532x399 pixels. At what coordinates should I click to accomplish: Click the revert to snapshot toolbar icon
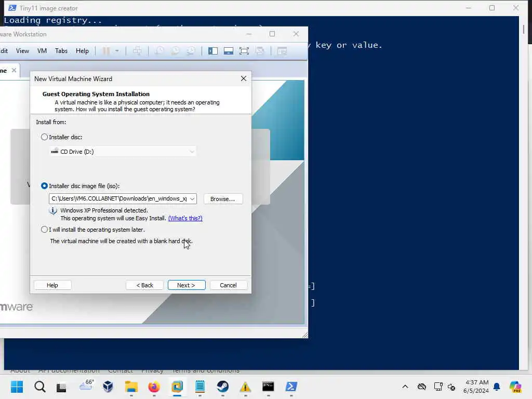point(175,51)
